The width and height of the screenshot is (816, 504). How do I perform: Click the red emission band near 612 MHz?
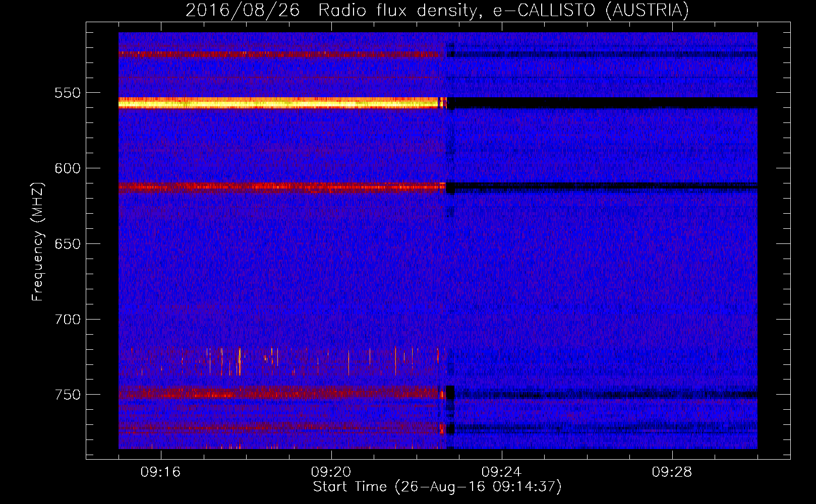click(x=282, y=188)
